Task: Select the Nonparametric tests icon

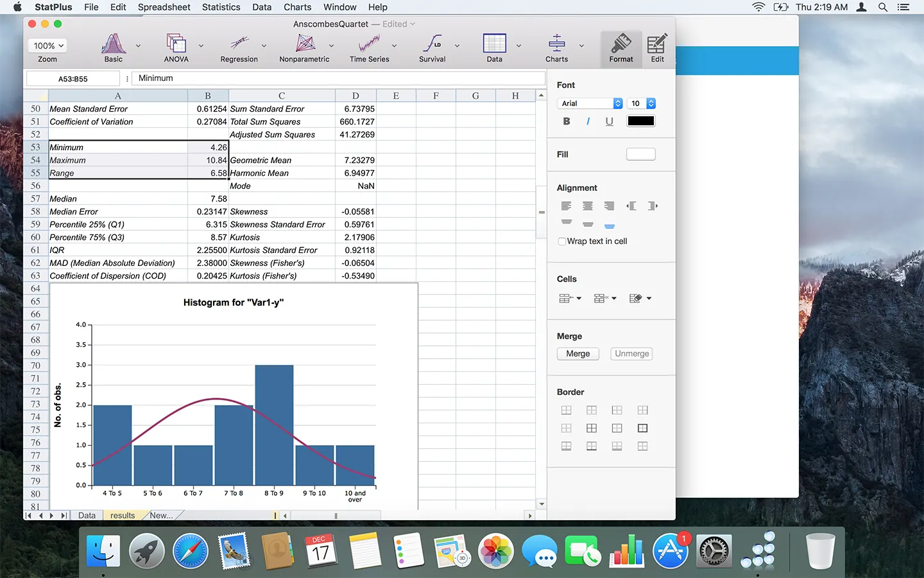Action: (305, 44)
